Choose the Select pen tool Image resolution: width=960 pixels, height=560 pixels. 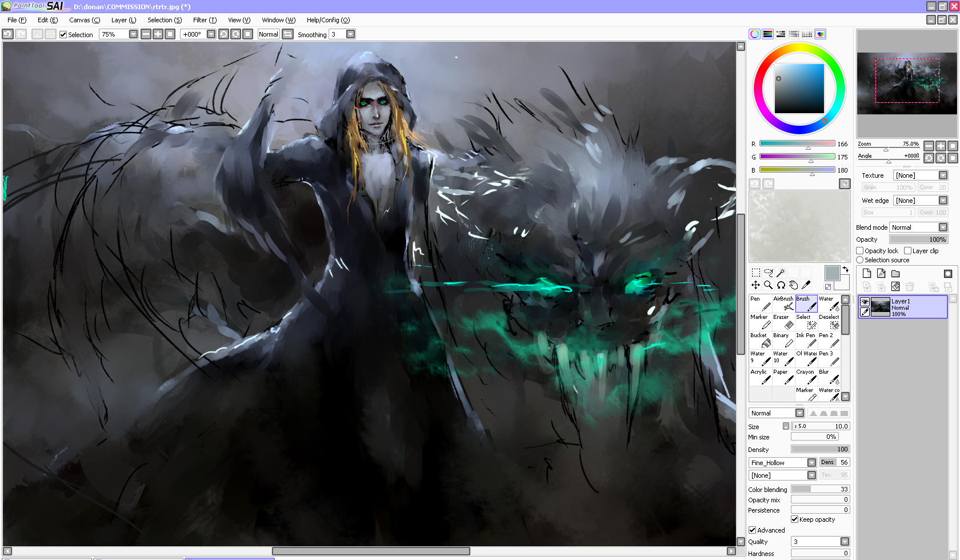point(806,322)
